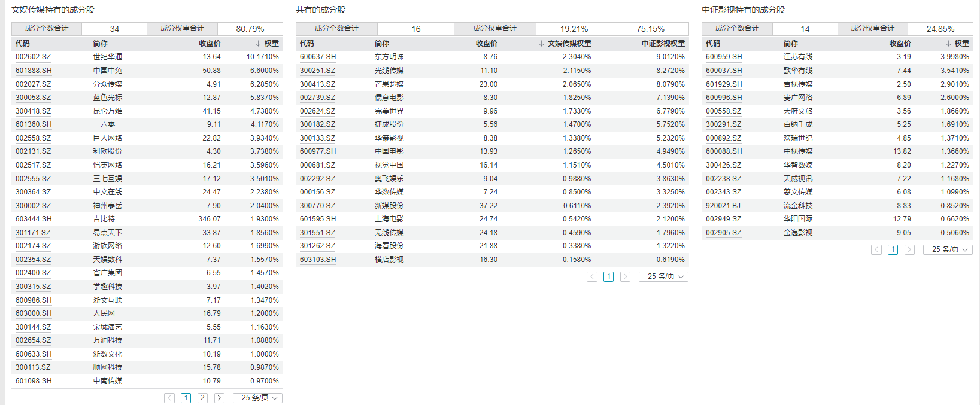The height and width of the screenshot is (405, 980).
Task: Select the 10.1710% weight cell
Action: 263,57
